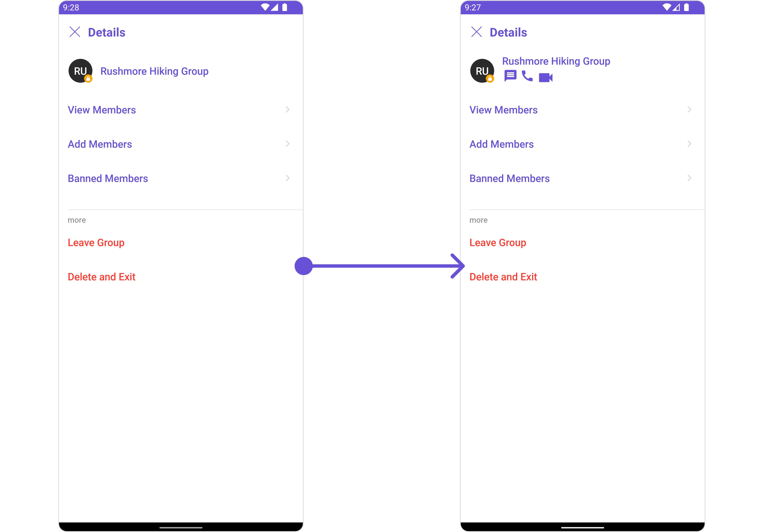The width and height of the screenshot is (767, 532).
Task: Open chat via message icon under group name
Action: [x=510, y=76]
